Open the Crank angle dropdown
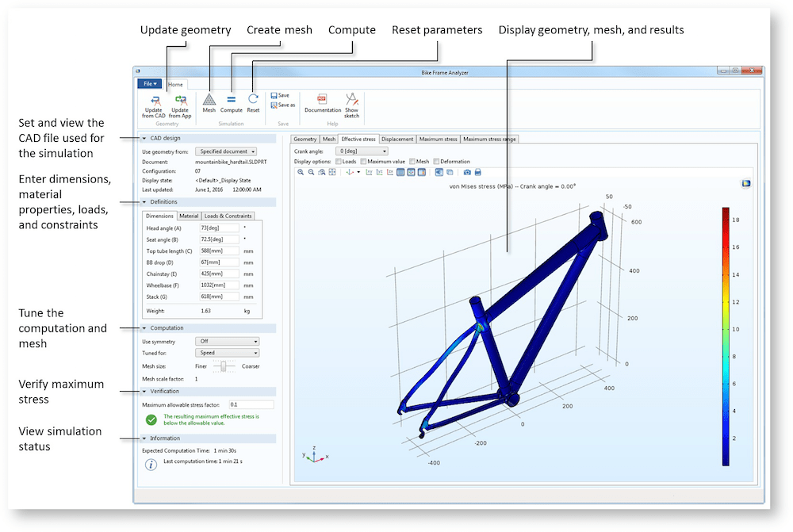The image size is (793, 532). pos(360,151)
